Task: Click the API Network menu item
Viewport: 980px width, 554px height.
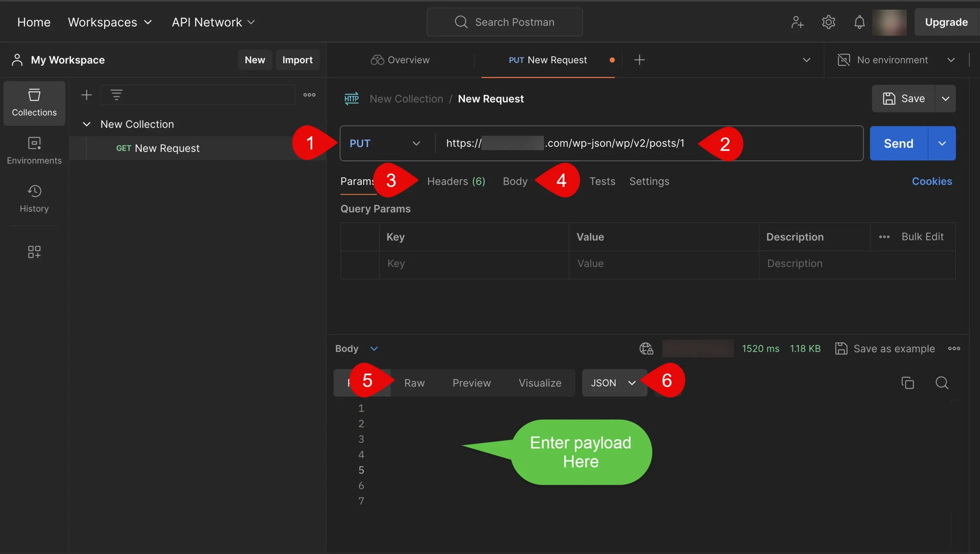Action: (x=213, y=21)
